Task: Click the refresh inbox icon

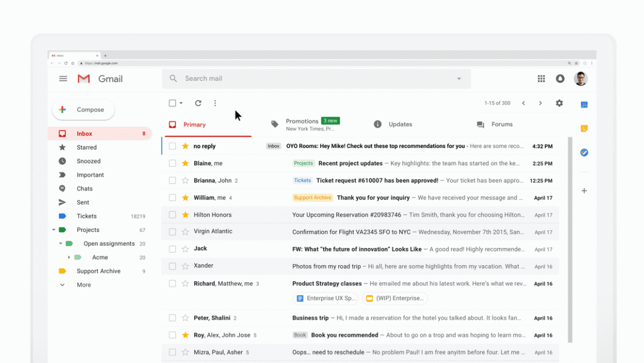Action: [x=198, y=103]
